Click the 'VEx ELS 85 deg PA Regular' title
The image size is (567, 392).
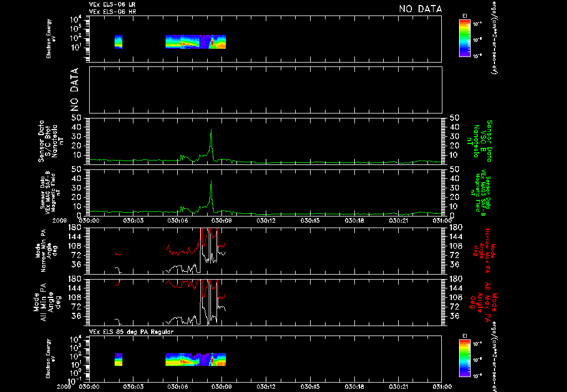[131, 332]
